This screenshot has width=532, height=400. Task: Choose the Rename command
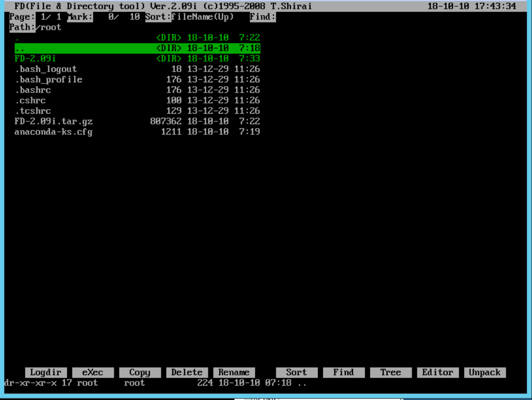(x=234, y=372)
